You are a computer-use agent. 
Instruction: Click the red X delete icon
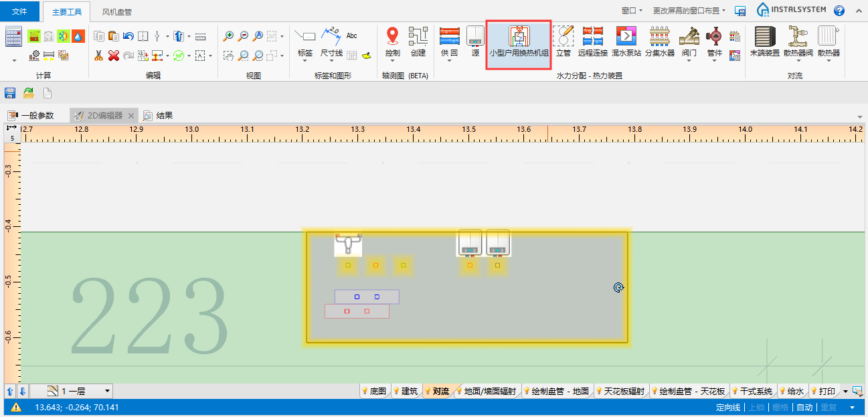[x=113, y=56]
